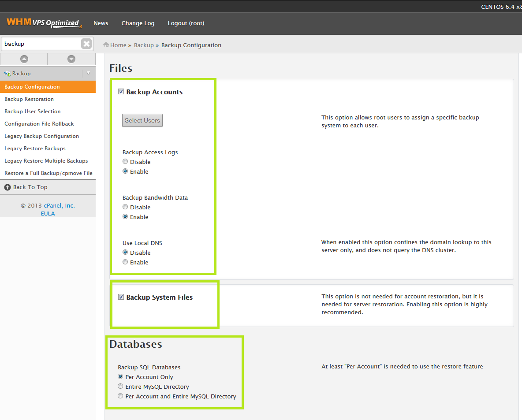Click the Back To Top arrow icon
The image size is (522, 420).
click(7, 187)
